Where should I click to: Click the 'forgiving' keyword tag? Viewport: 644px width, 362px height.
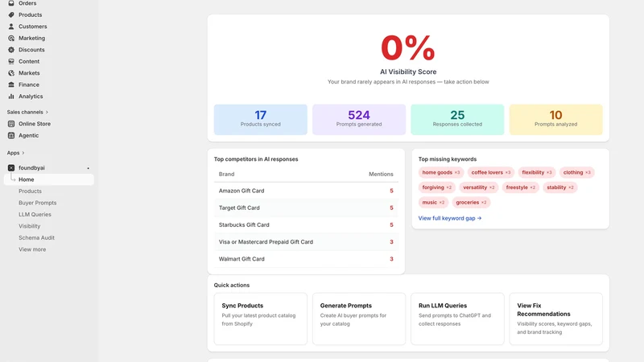(436, 187)
